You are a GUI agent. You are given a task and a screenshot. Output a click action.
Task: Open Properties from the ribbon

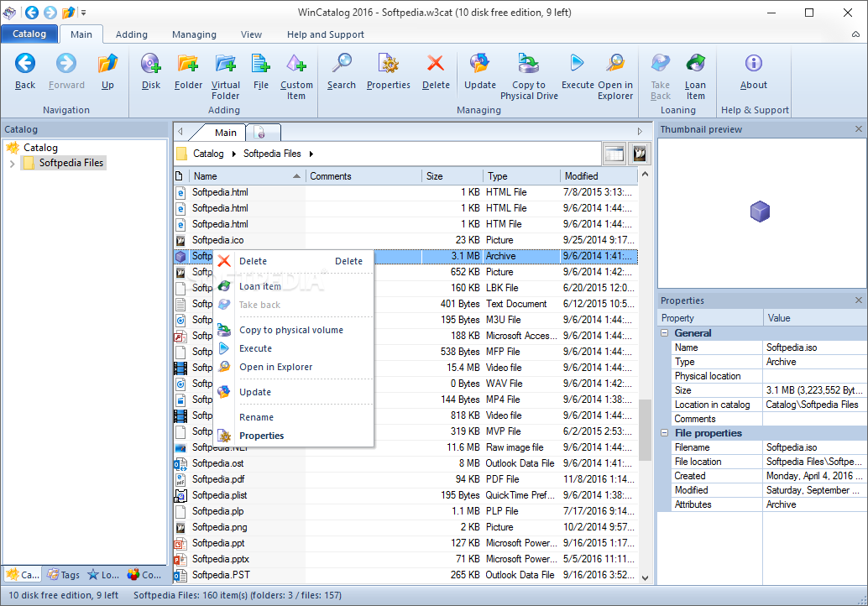[x=389, y=71]
